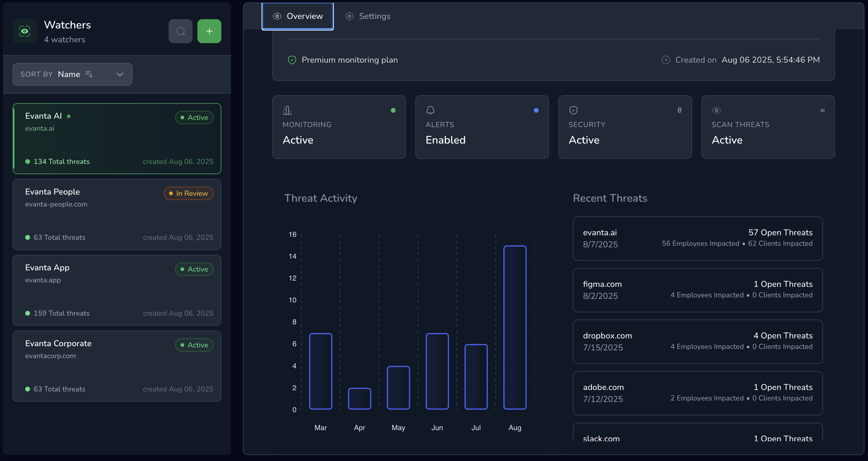Click the 'evanta-people.com' domain text

point(56,204)
